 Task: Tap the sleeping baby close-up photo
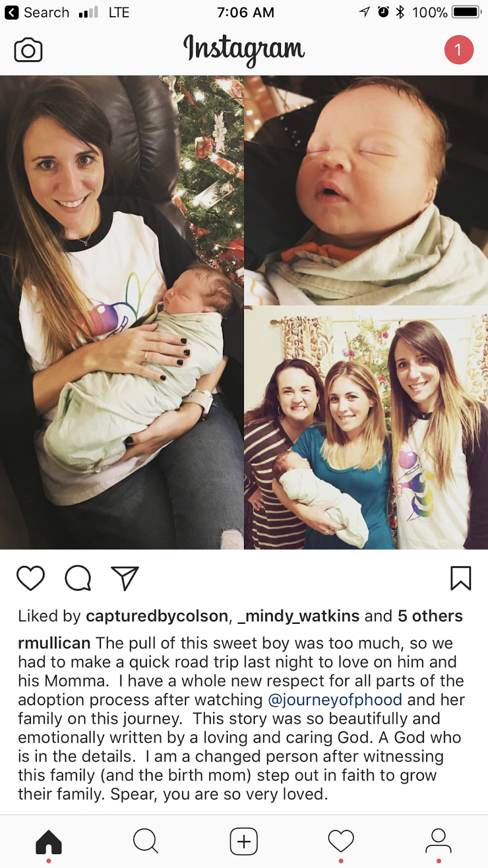point(366,190)
